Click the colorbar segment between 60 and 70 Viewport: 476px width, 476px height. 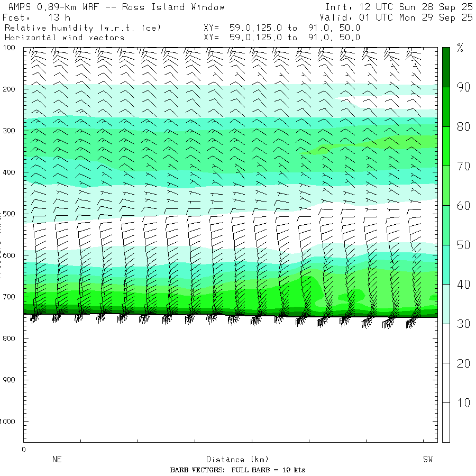[x=446, y=186]
